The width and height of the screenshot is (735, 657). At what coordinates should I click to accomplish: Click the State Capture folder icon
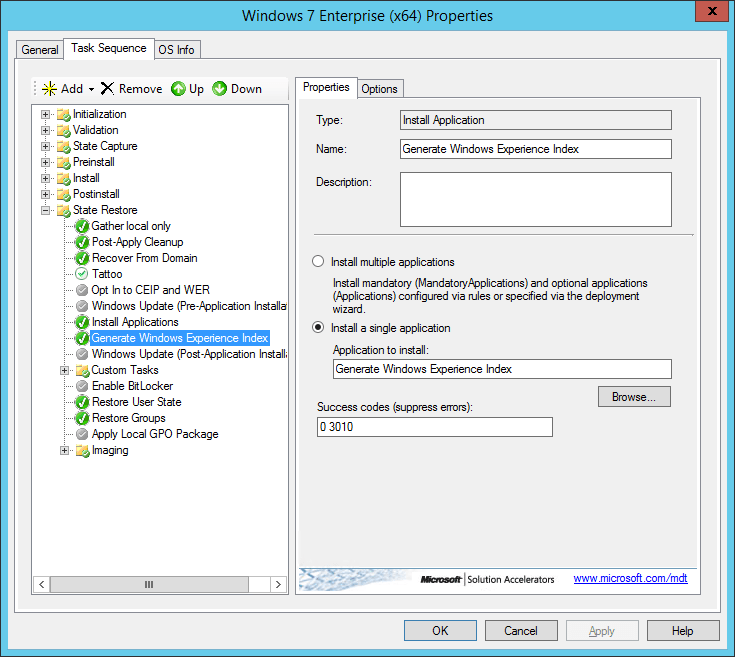(x=63, y=146)
